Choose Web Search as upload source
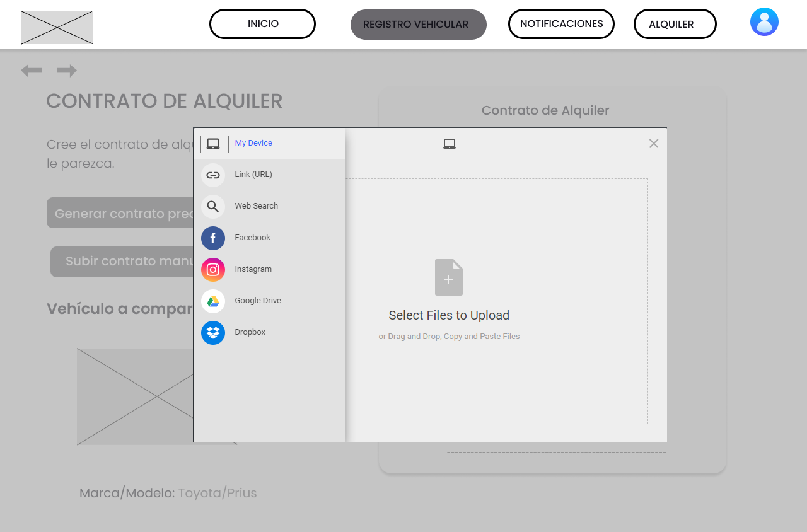 (x=256, y=206)
